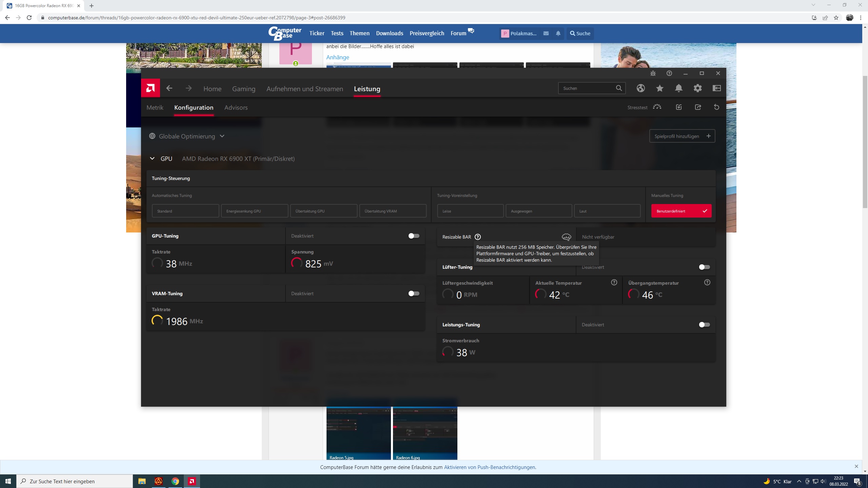Screen dimensions: 868x488
Task: Open Radeon Software settings gear
Action: pos(697,88)
